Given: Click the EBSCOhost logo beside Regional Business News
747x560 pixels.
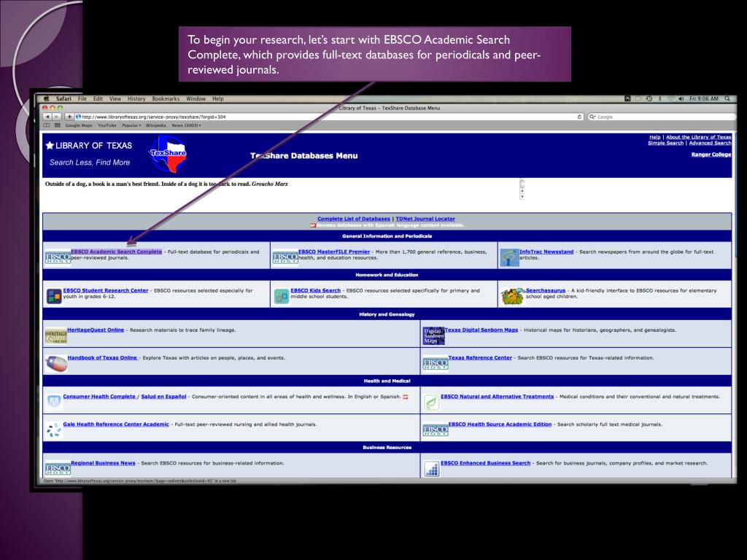Looking at the screenshot, I should click(x=58, y=469).
